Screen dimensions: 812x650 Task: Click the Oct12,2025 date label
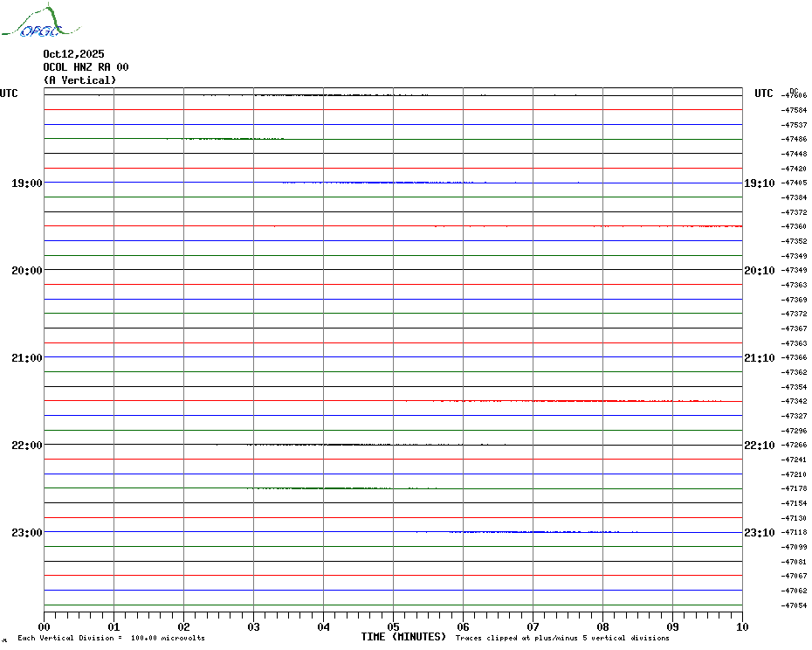[x=73, y=54]
